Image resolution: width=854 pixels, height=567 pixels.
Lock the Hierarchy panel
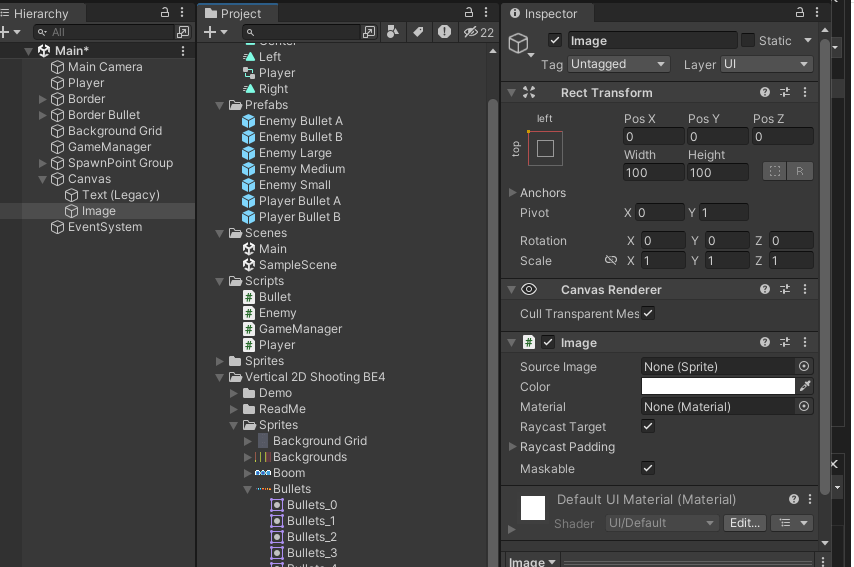pos(165,12)
